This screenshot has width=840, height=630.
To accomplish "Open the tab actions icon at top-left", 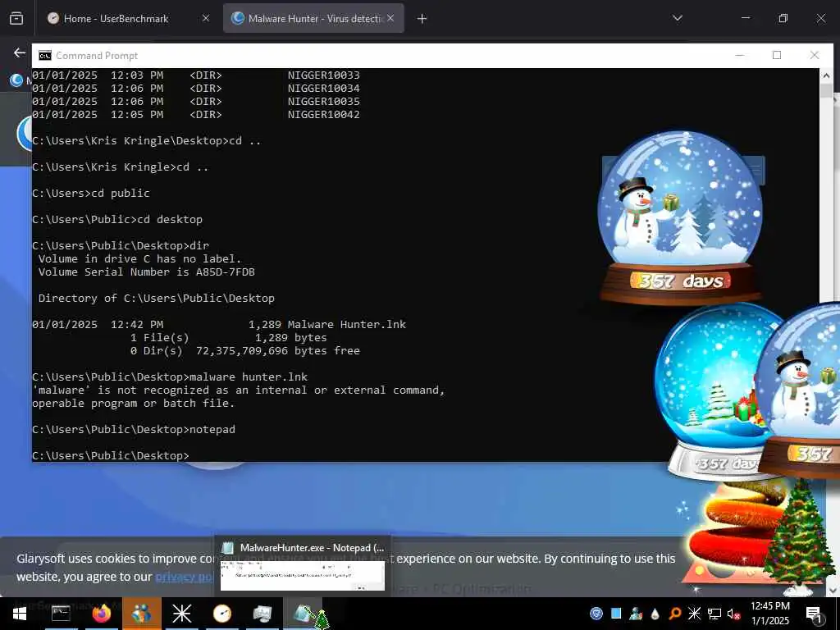I will point(16,19).
